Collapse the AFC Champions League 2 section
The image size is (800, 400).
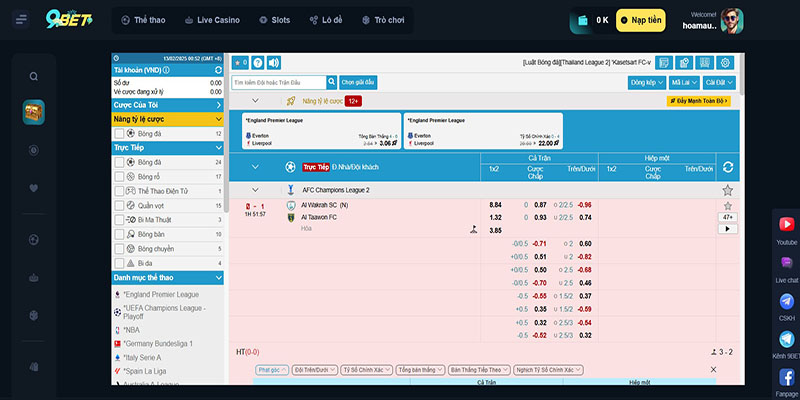[255, 190]
